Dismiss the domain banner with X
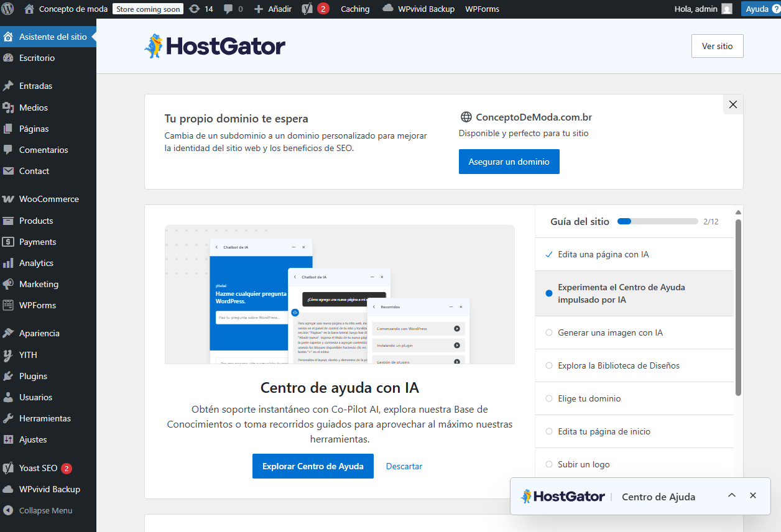The image size is (781, 532). click(733, 104)
